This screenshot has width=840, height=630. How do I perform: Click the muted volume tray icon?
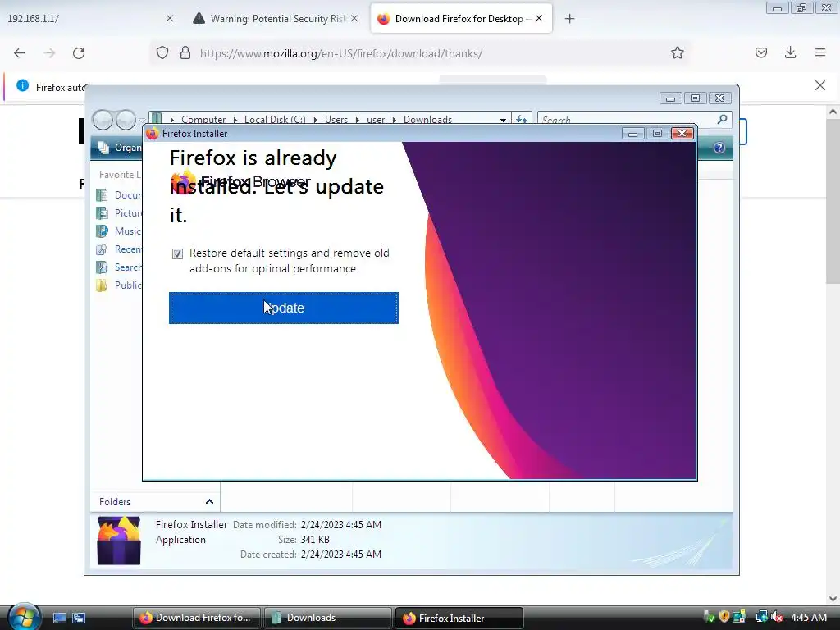coord(777,617)
